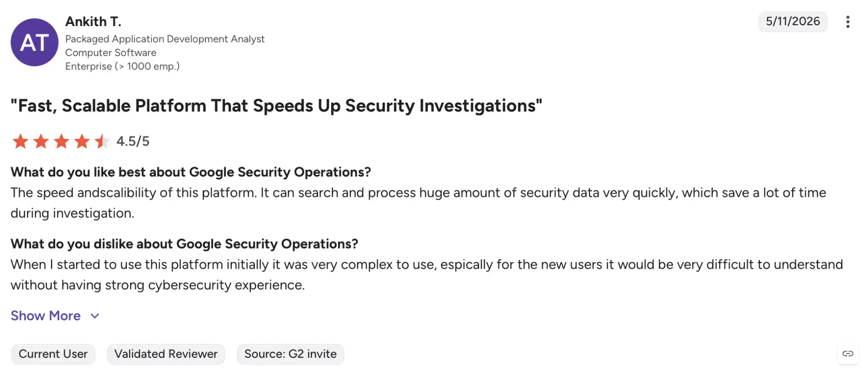Click the fourth rating star
The width and height of the screenshot is (868, 380).
pos(82,141)
